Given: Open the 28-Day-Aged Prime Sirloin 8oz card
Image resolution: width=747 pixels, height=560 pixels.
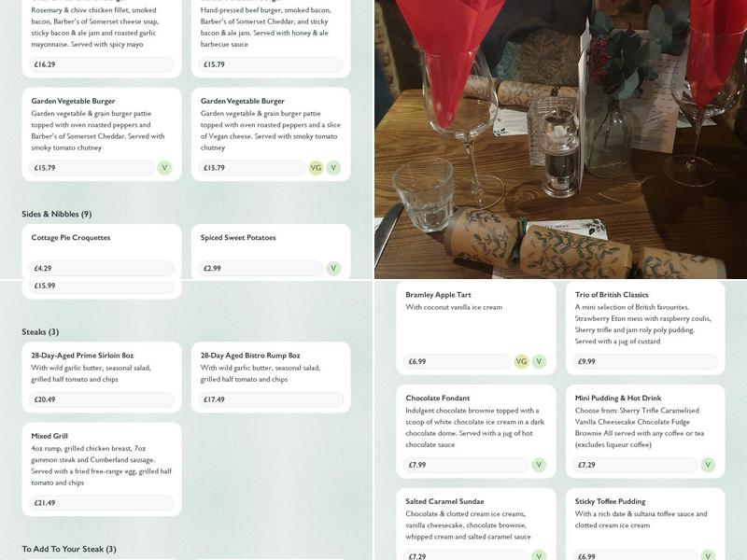Looking at the screenshot, I should click(x=102, y=377).
